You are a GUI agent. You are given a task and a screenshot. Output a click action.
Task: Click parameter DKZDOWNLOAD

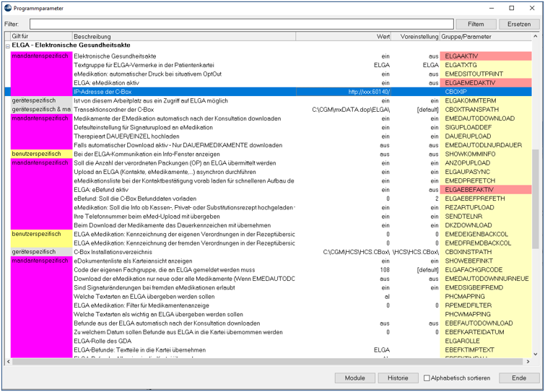[x=468, y=225]
